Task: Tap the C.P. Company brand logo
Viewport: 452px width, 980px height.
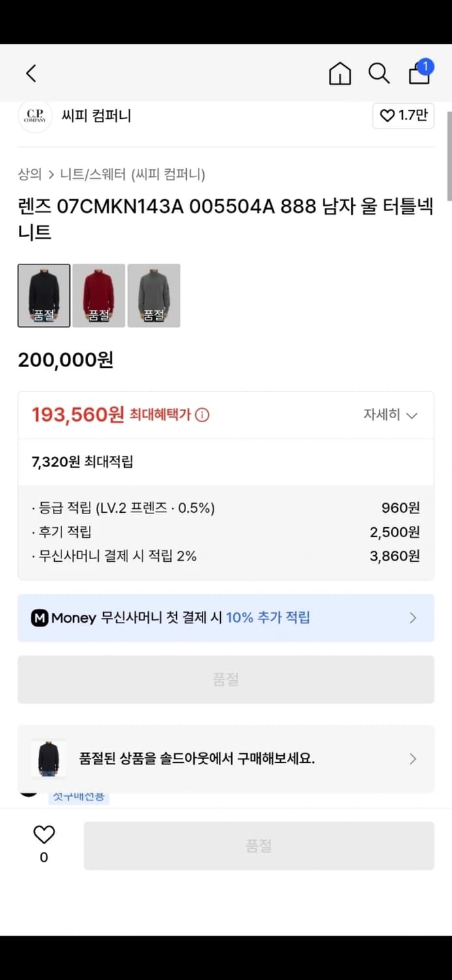Action: tap(35, 116)
